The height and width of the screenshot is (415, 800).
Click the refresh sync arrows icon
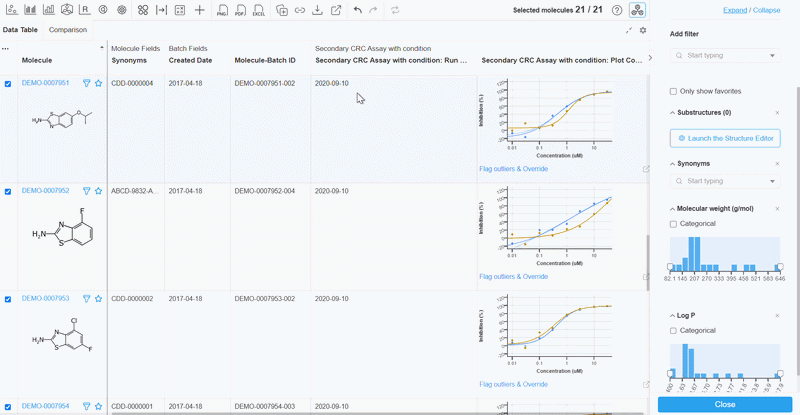coord(395,10)
